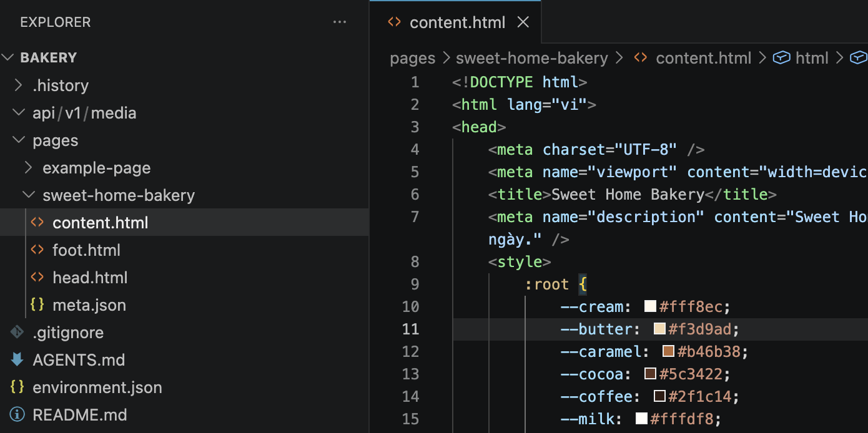This screenshot has height=433, width=868.
Task: Open color picker for --cocoa swatch
Action: (x=650, y=374)
